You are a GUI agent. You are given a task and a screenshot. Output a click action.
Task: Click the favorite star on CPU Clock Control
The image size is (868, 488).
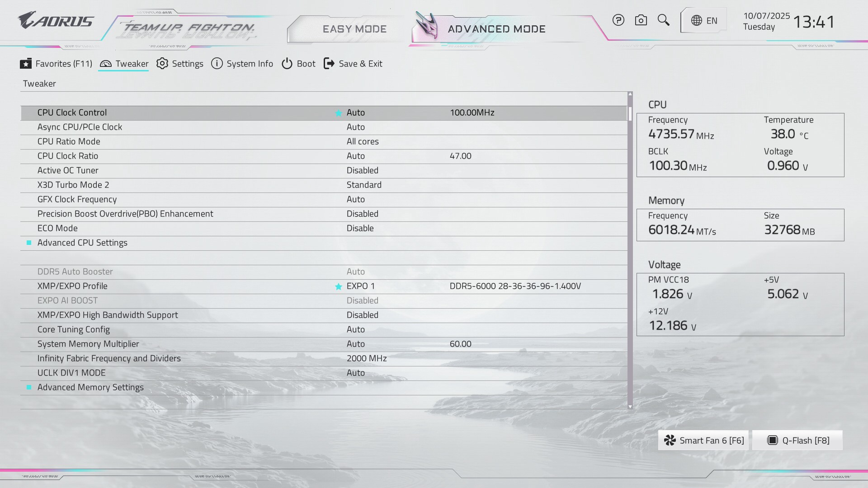(338, 113)
